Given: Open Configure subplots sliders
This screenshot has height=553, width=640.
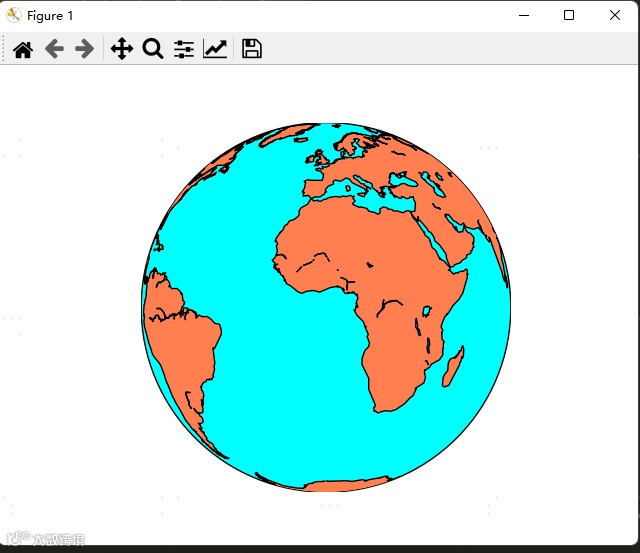Looking at the screenshot, I should pos(184,49).
